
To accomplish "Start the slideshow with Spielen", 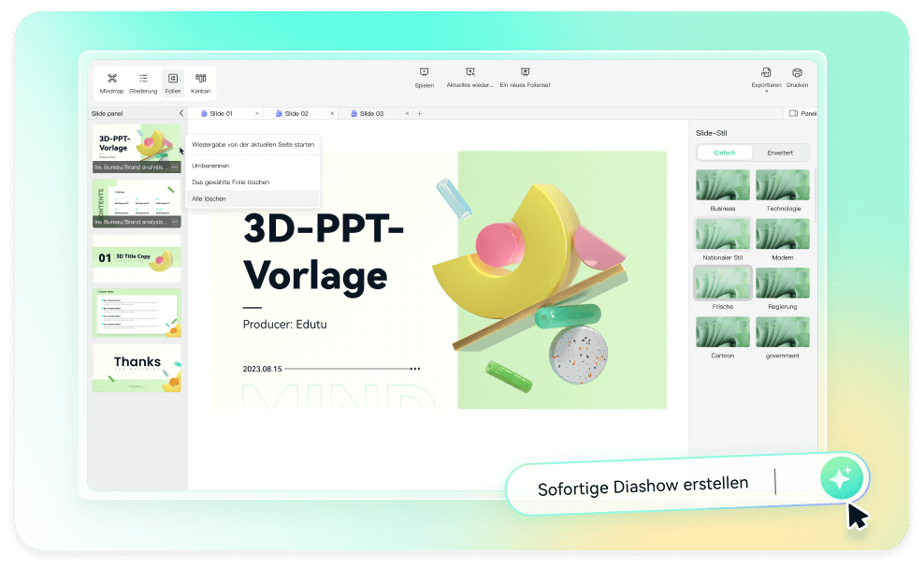I will coord(424,77).
